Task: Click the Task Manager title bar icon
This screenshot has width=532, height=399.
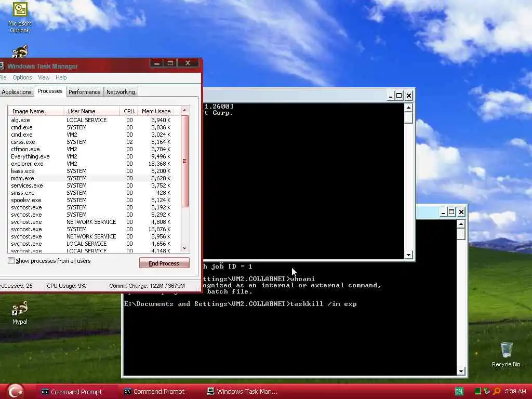Action: [x=2, y=66]
